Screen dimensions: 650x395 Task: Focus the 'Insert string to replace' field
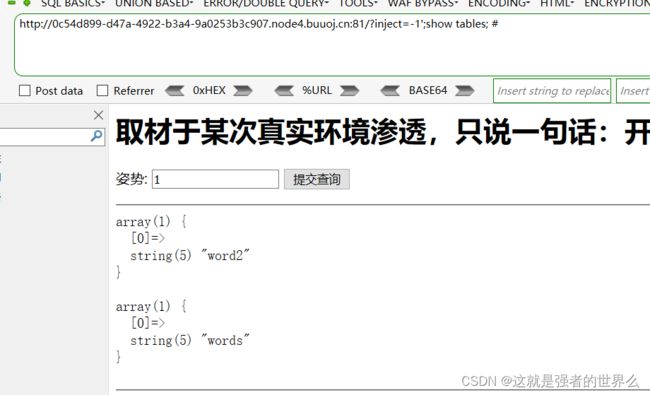(x=552, y=91)
